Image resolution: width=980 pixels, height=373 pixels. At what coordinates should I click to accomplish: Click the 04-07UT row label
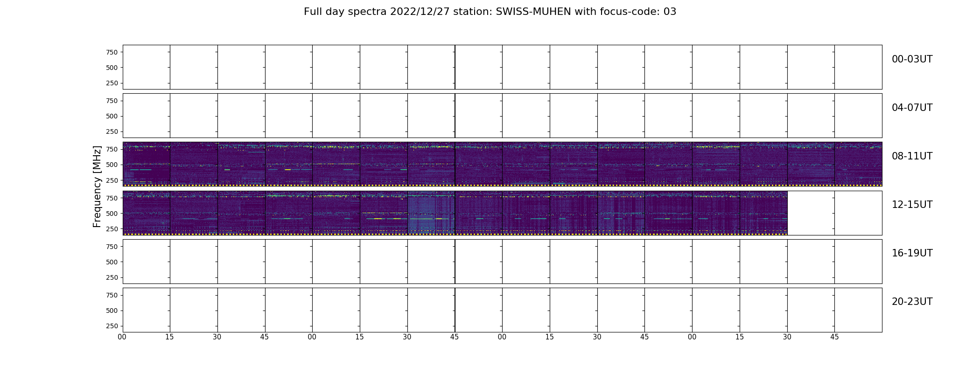[912, 108]
